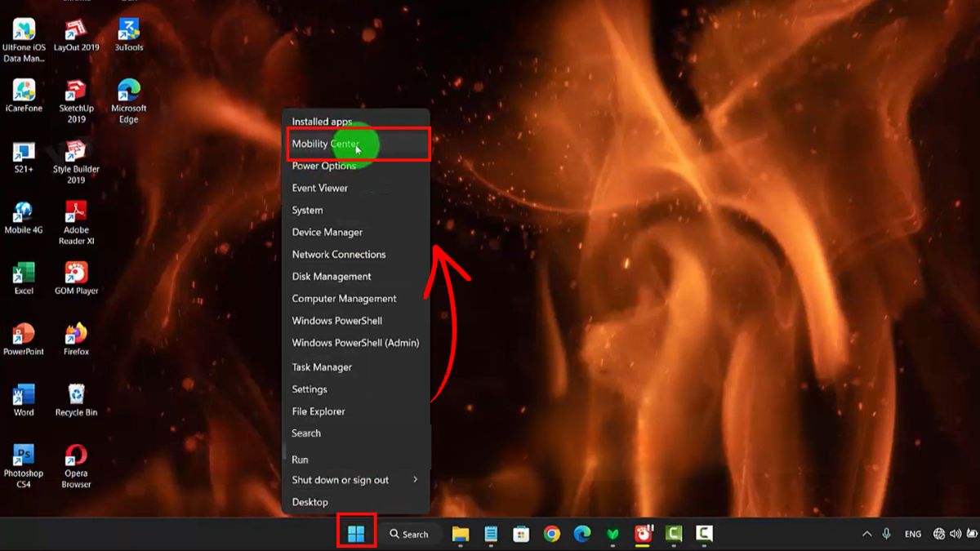
Task: Select the Mobile 4G desktop icon
Action: click(24, 218)
